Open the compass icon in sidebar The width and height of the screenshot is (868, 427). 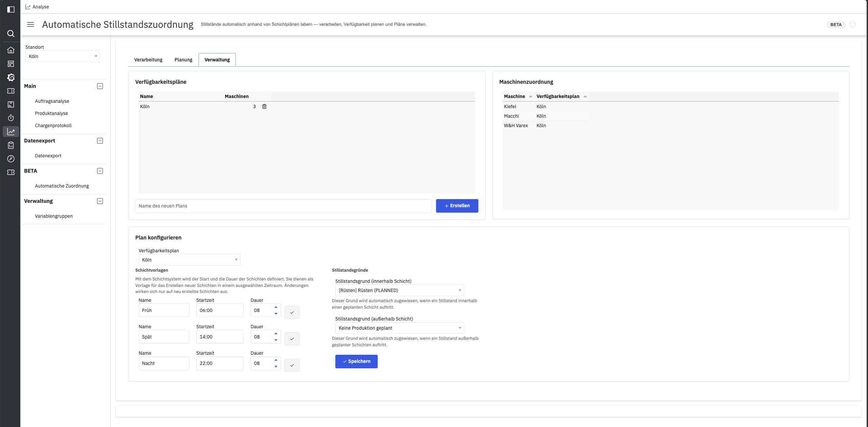click(x=11, y=159)
